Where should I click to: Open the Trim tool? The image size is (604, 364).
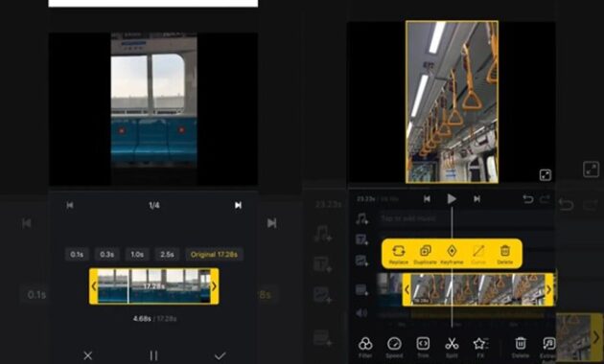pyautogui.click(x=423, y=347)
